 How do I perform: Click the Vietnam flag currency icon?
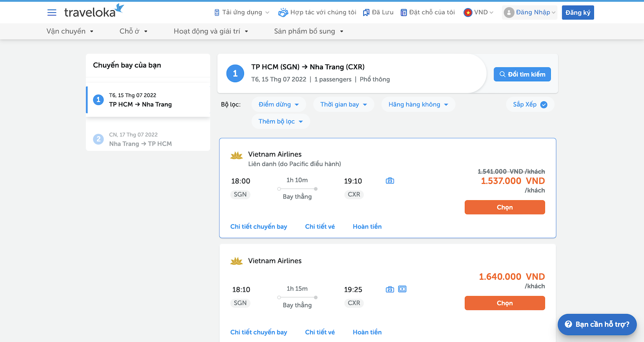point(468,12)
